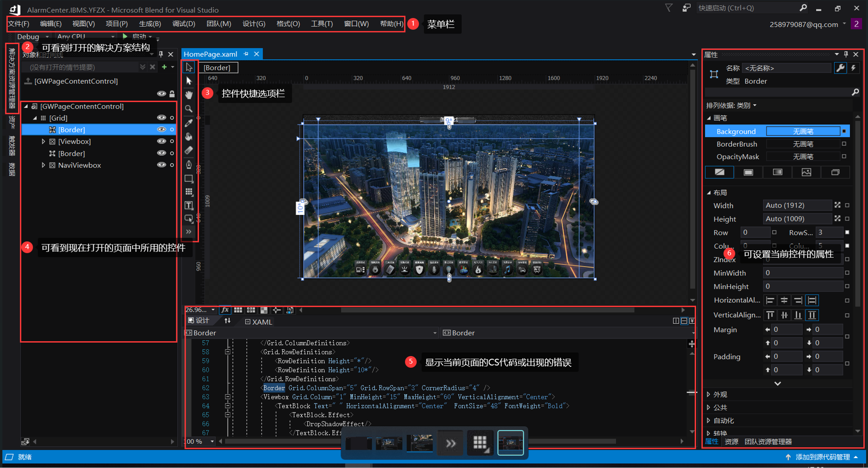Viewport: 868px width, 468px height.
Task: Open the 团队资源管理器 panel tab
Action: coord(768,441)
